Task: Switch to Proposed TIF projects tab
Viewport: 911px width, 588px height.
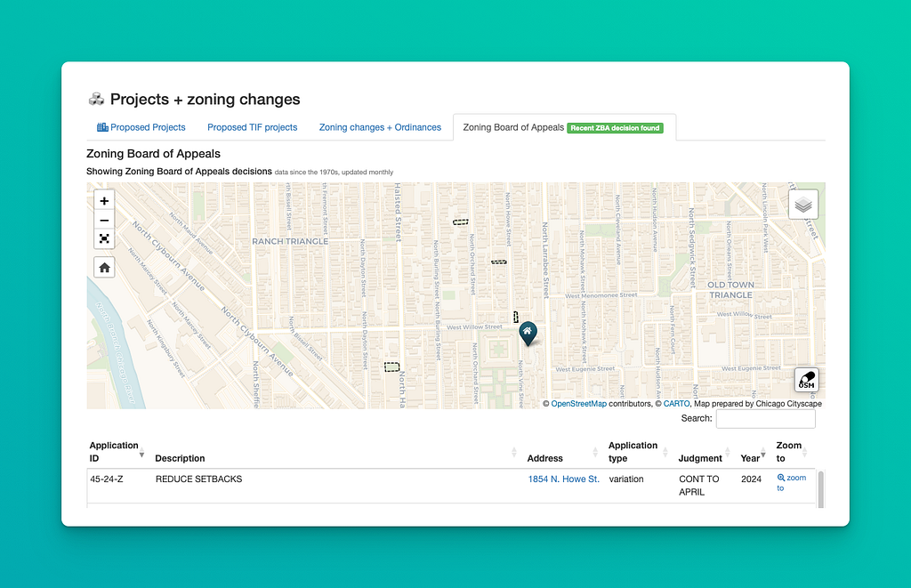Action: point(252,127)
